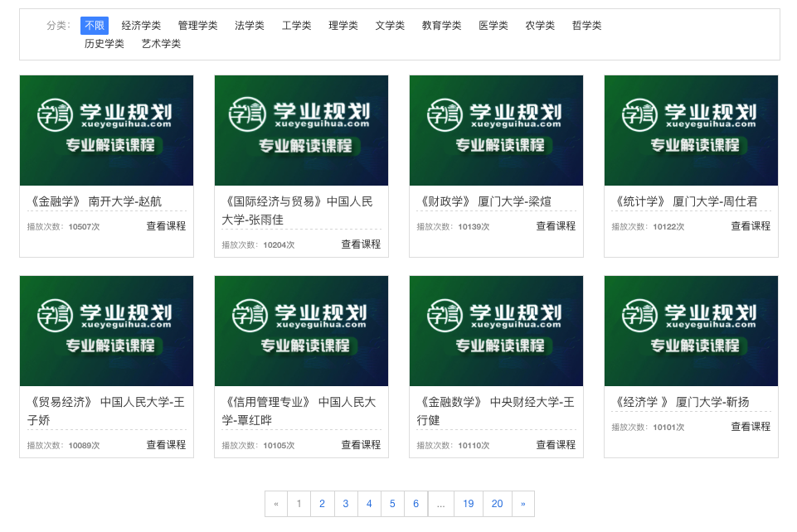
Task: Open the 《金融数学》course thumbnail image
Action: 496,331
